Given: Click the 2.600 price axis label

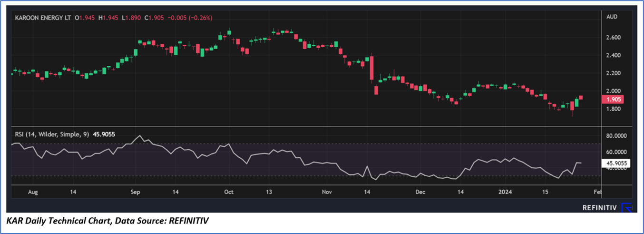Looking at the screenshot, I should [613, 37].
